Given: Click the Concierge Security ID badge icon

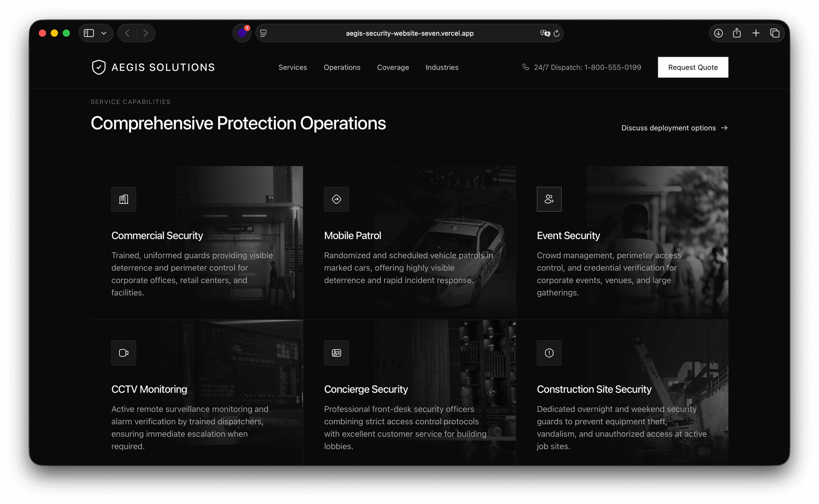Looking at the screenshot, I should (x=336, y=353).
